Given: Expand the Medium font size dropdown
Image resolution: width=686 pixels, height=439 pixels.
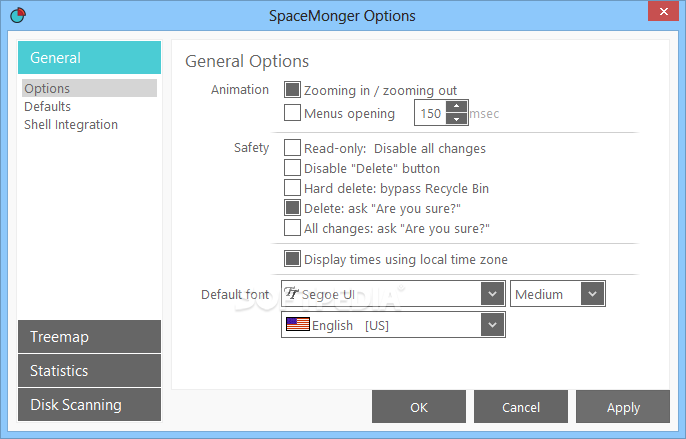Looking at the screenshot, I should tap(592, 293).
